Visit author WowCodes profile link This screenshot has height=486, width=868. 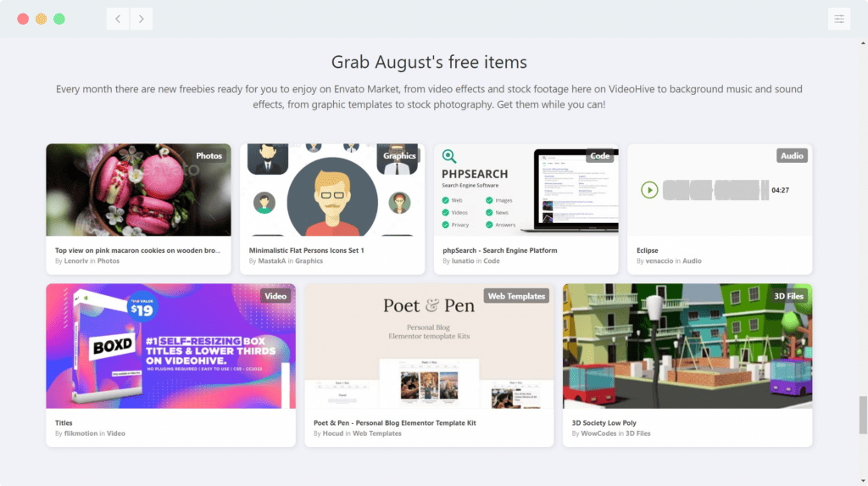click(x=598, y=433)
